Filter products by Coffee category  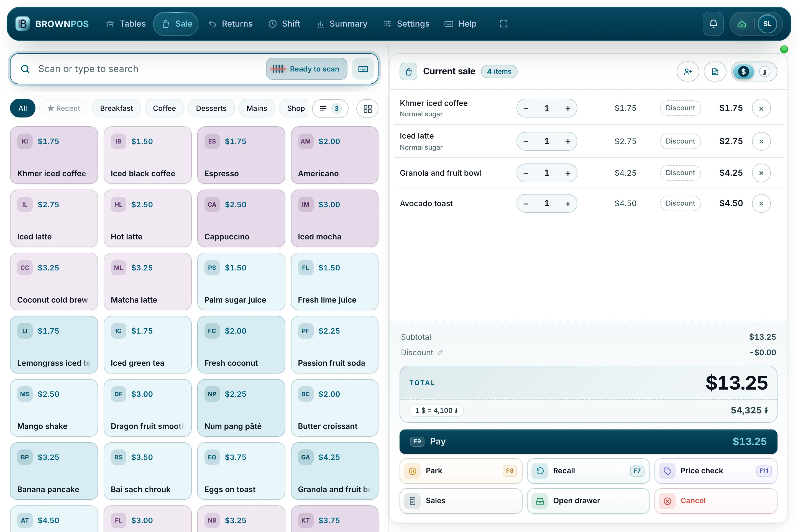tap(164, 109)
